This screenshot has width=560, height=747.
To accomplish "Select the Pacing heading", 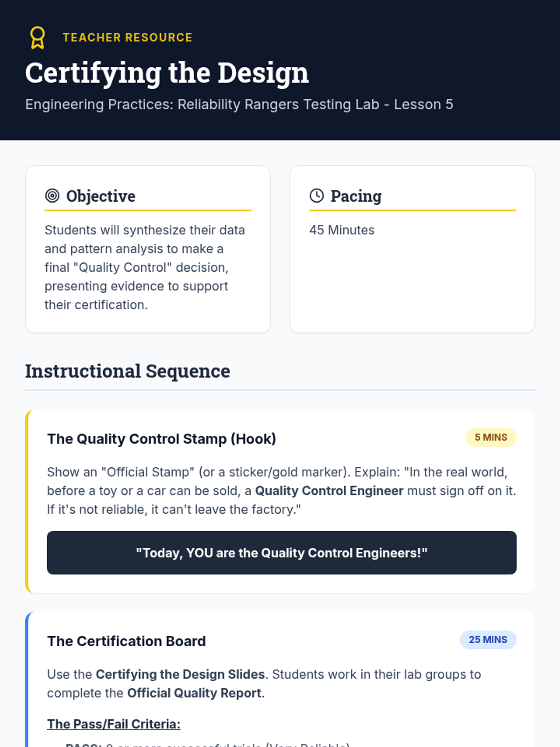I will (356, 196).
